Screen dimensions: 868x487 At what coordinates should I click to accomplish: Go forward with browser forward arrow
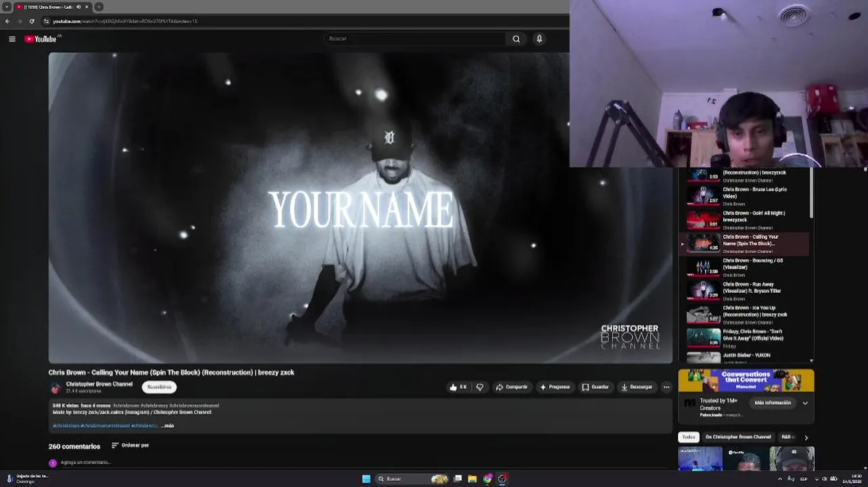point(20,21)
